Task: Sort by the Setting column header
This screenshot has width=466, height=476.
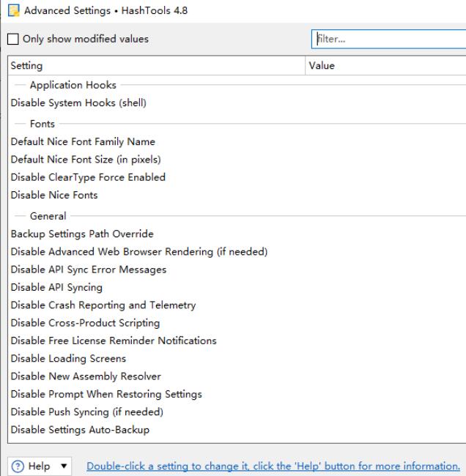Action: [157, 66]
